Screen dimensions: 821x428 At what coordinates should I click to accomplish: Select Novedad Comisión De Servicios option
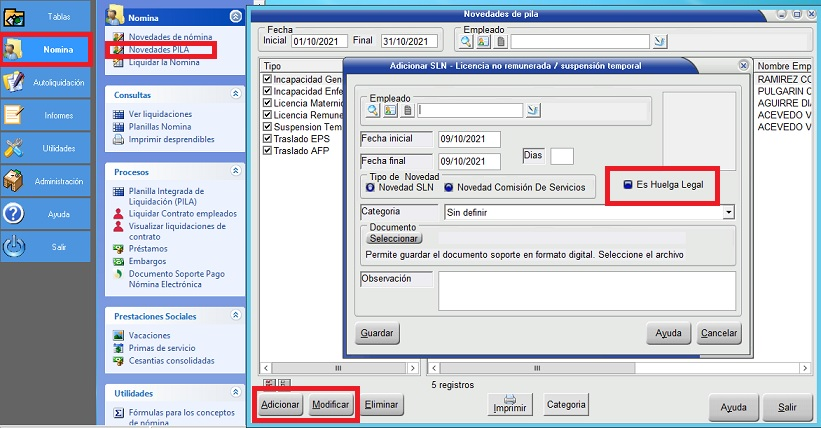coord(449,186)
